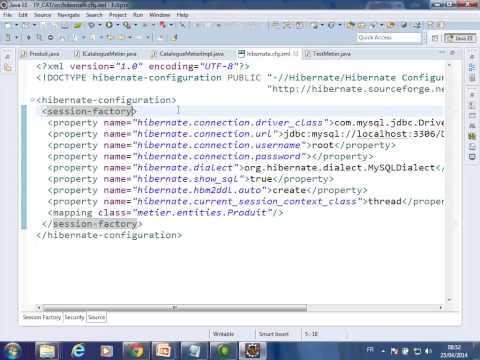Open the Run menu
This screenshot has width=480, height=360.
138,15
